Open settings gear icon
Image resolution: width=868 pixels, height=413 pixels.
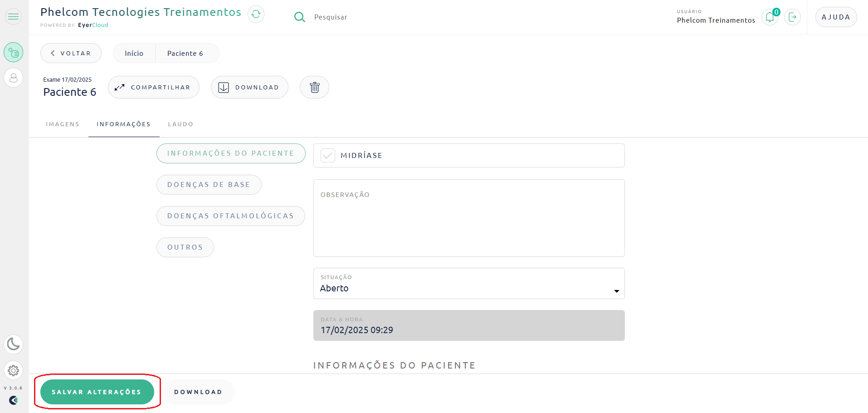[x=14, y=370]
